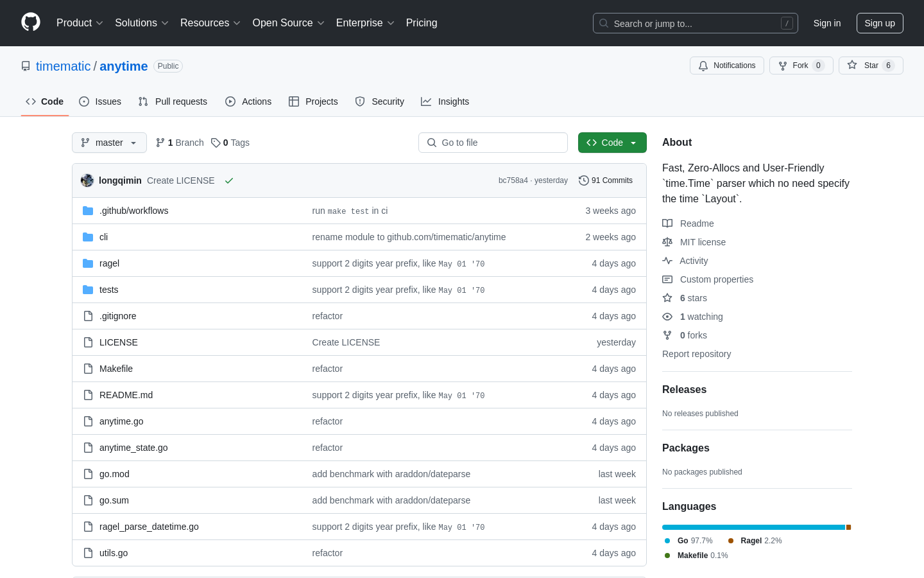Click the utils.go file icon
This screenshot has width=924, height=578.
pyautogui.click(x=88, y=553)
